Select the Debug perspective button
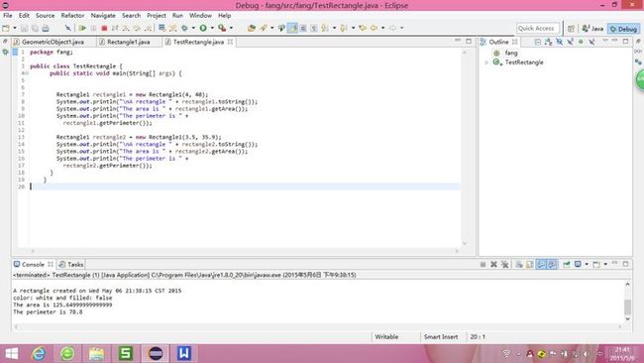Screen dimensions: 644x363 (623, 29)
